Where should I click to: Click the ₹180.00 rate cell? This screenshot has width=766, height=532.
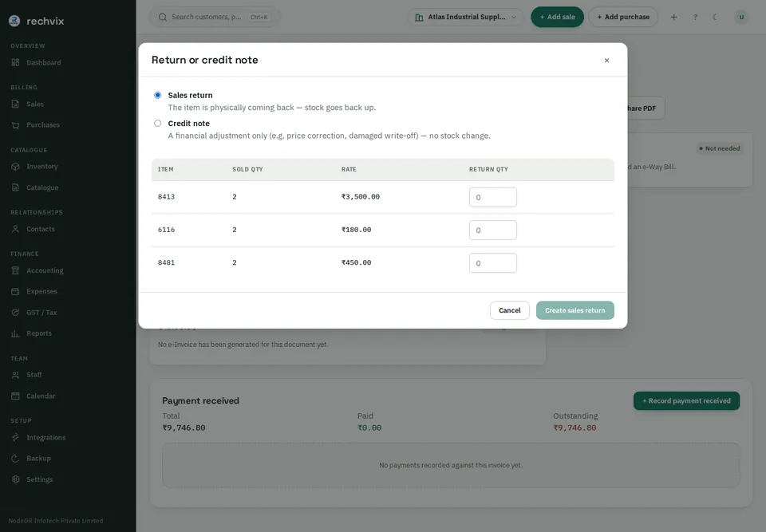356,230
